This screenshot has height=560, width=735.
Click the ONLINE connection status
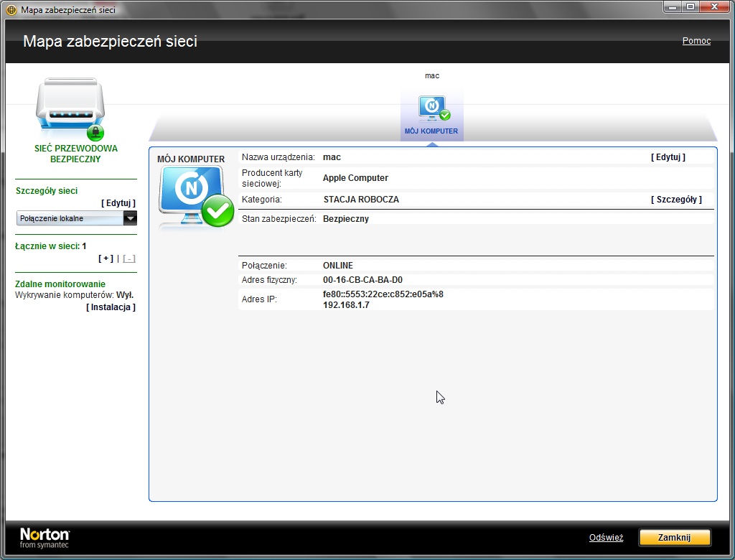click(338, 266)
